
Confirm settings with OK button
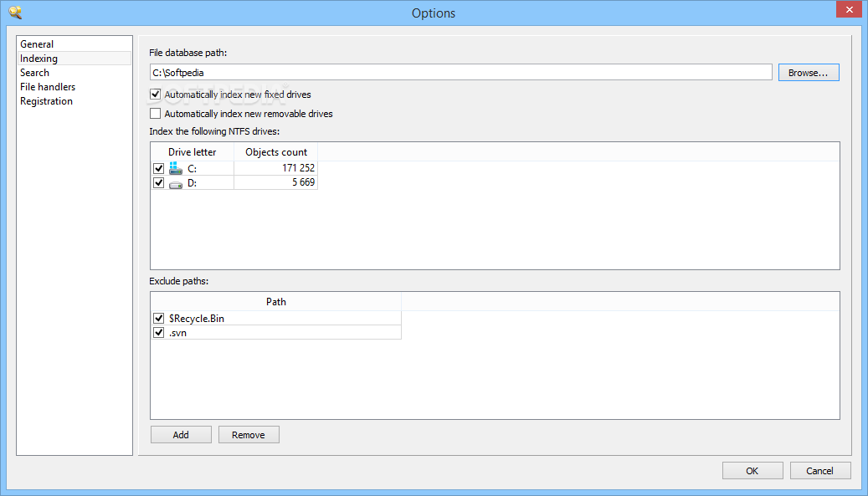(752, 471)
